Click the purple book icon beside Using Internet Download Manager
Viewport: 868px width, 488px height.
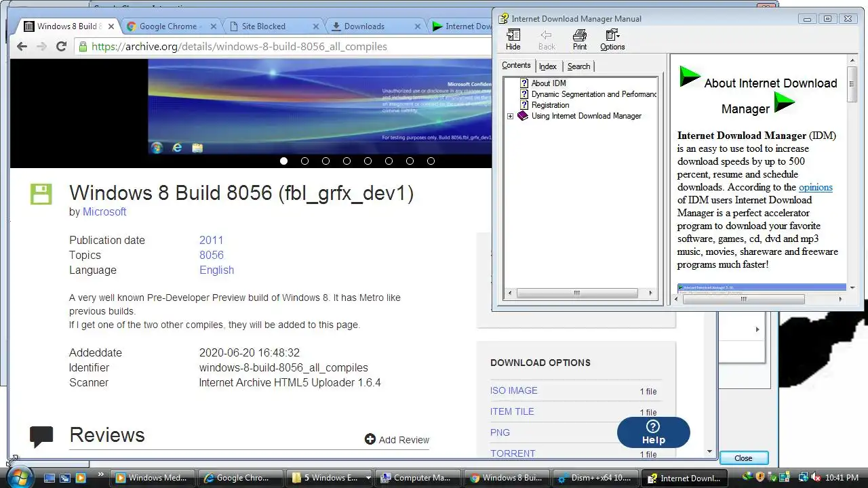pyautogui.click(x=523, y=116)
